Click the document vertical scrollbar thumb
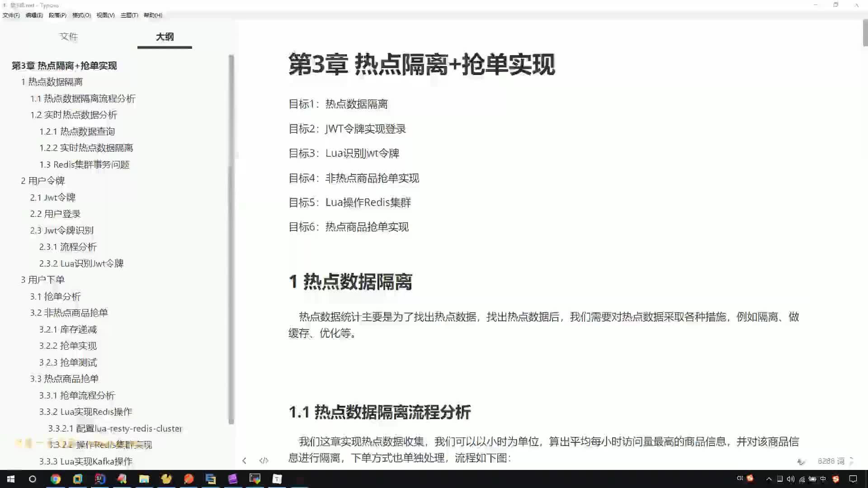Viewport: 868px width, 488px height. pos(865,33)
